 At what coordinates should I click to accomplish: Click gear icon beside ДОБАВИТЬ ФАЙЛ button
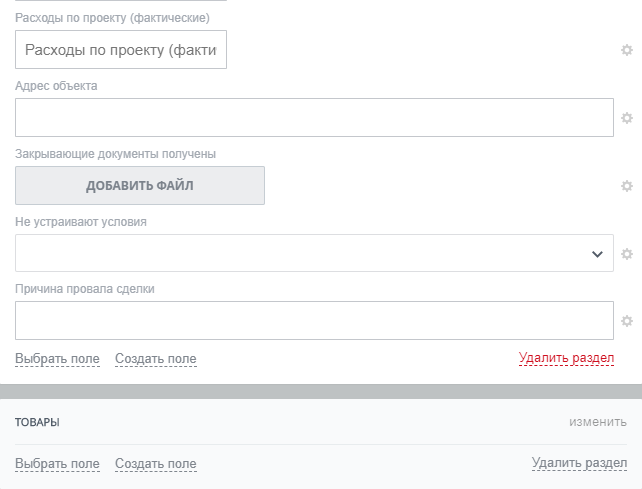coord(627,186)
